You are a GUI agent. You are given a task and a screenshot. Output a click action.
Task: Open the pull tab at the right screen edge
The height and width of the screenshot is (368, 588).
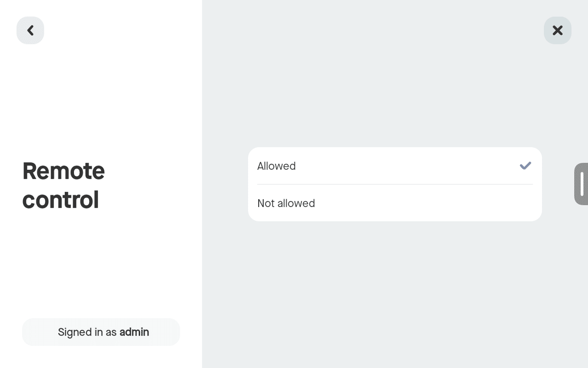click(x=581, y=184)
